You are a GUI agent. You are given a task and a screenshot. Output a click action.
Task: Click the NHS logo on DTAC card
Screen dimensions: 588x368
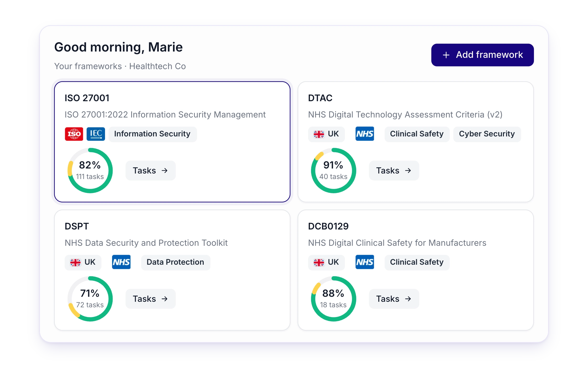365,134
